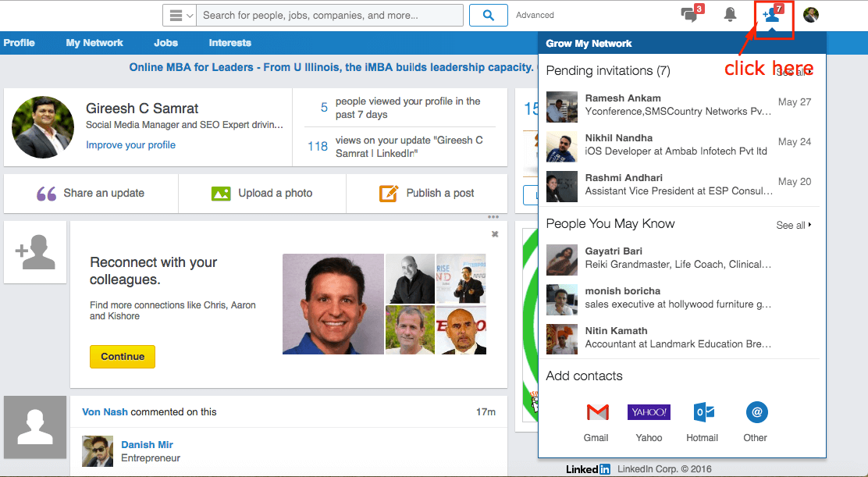Click the May 27 invitation date
The height and width of the screenshot is (477, 868).
795,101
